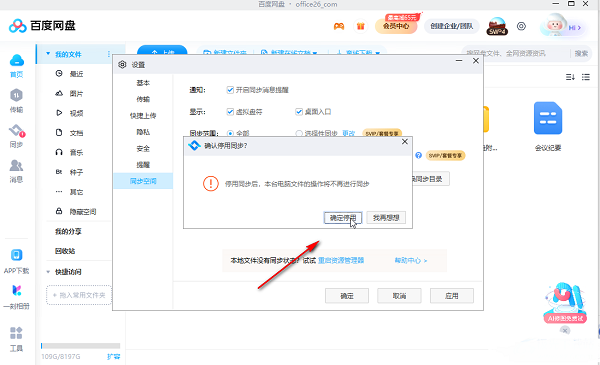This screenshot has height=365, width=600.
Task: Open the 帮助中心 > link
Action: pos(411,261)
